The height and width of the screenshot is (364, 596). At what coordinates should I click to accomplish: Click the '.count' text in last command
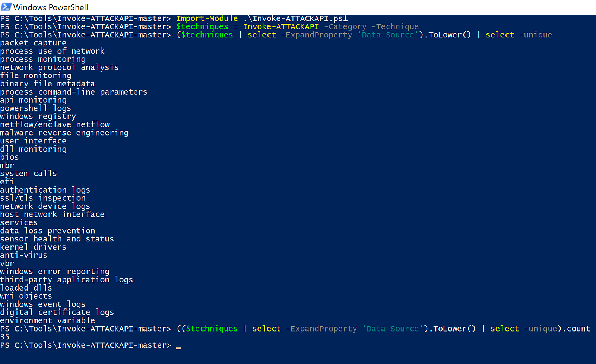(576, 329)
